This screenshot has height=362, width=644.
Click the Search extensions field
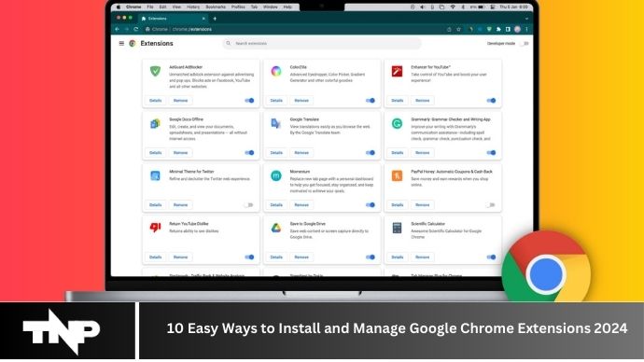click(x=322, y=44)
